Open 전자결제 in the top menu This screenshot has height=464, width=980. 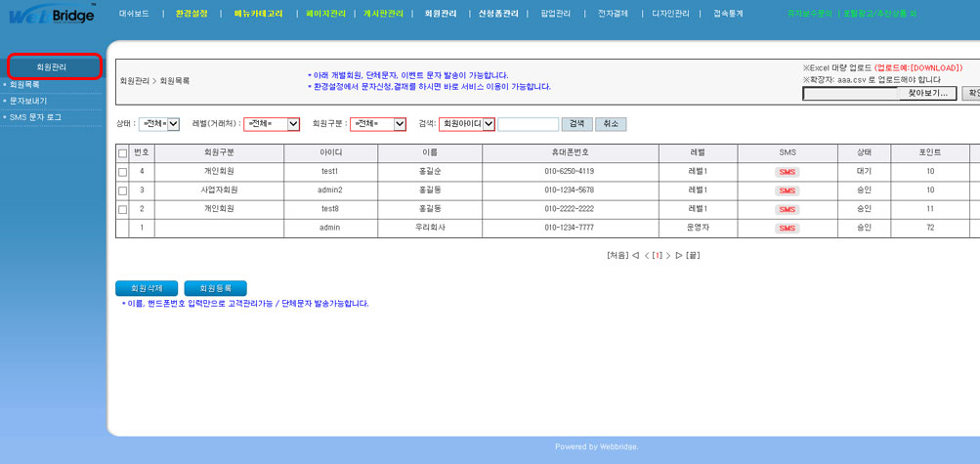point(613,13)
